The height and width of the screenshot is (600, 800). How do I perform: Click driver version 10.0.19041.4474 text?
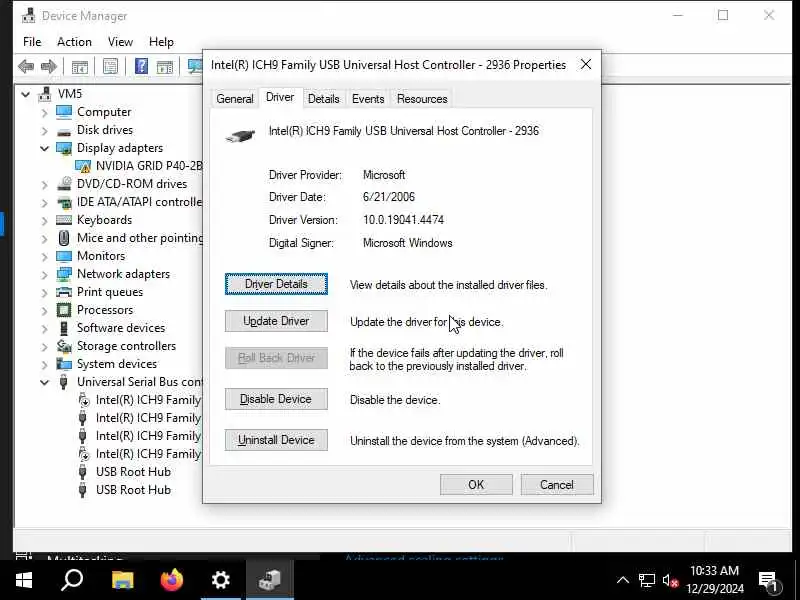(x=403, y=220)
